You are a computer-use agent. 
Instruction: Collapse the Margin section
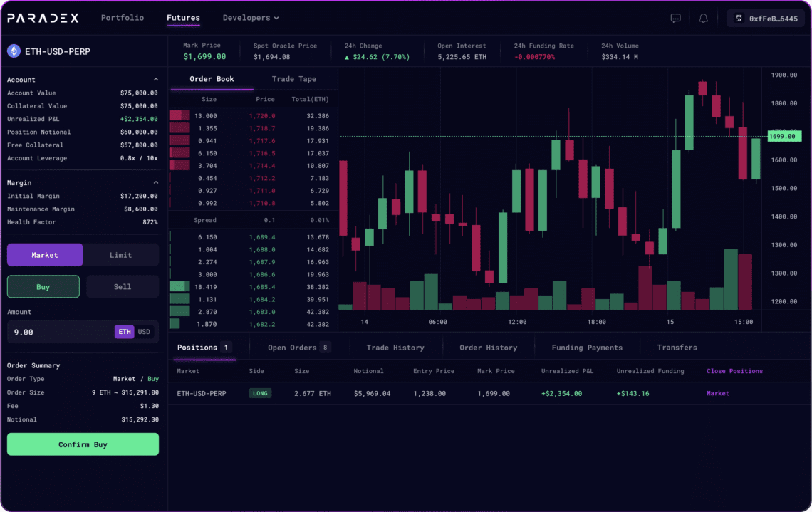156,183
